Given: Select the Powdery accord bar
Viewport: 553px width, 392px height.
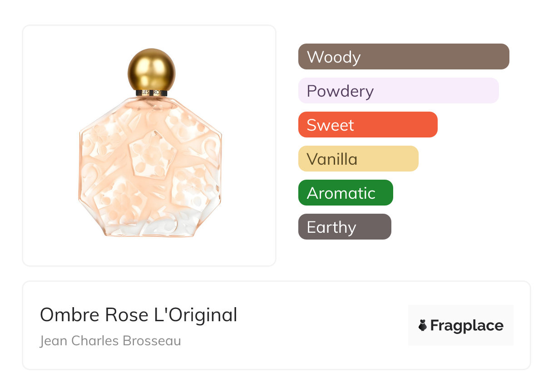Looking at the screenshot, I should (x=399, y=91).
